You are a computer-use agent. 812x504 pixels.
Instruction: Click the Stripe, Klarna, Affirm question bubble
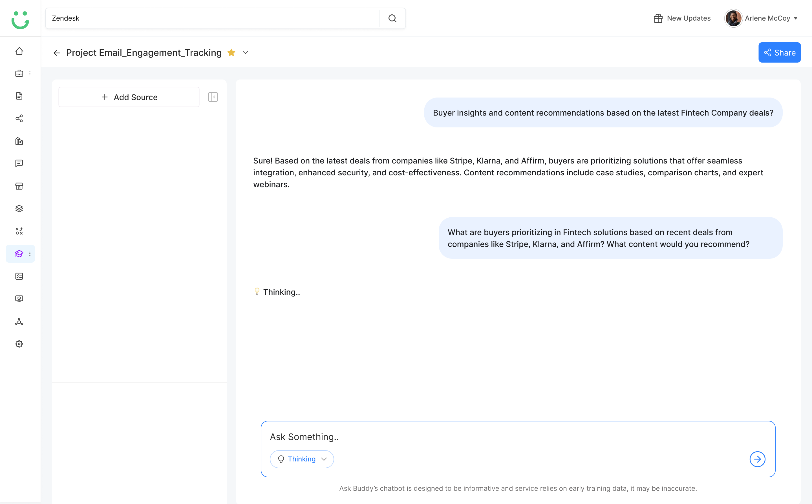click(x=610, y=238)
